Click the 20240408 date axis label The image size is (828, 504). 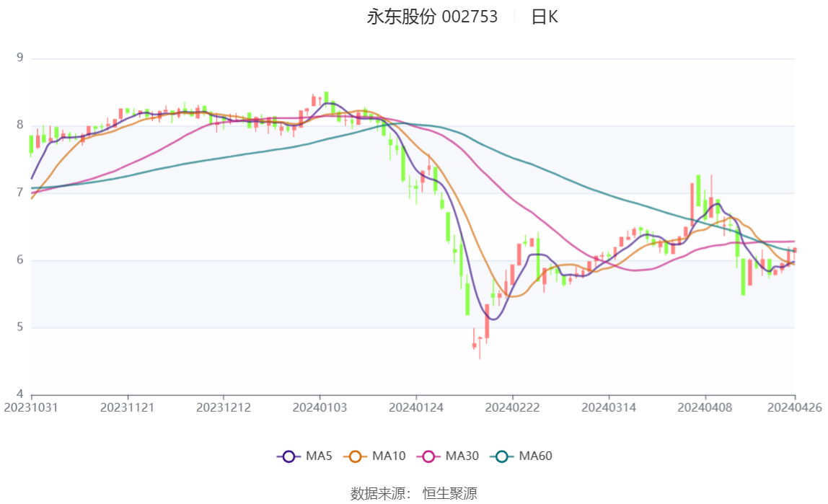(x=705, y=408)
